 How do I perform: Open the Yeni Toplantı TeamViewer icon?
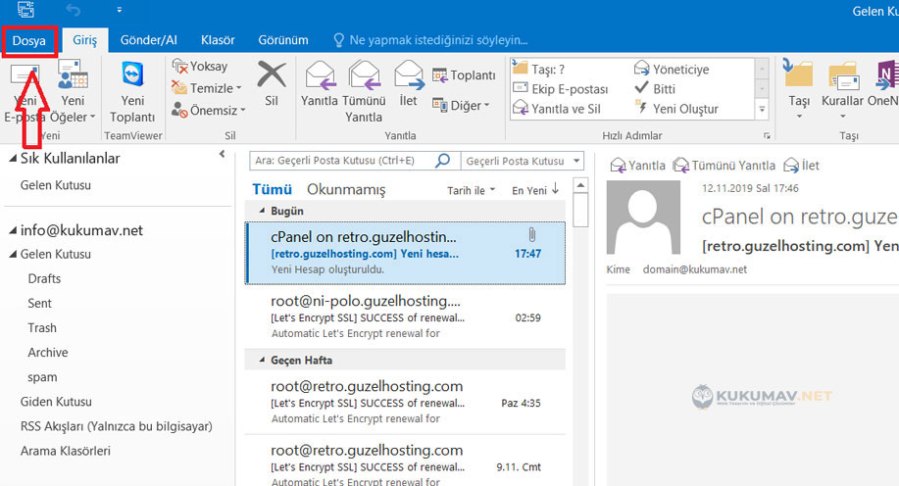132,77
